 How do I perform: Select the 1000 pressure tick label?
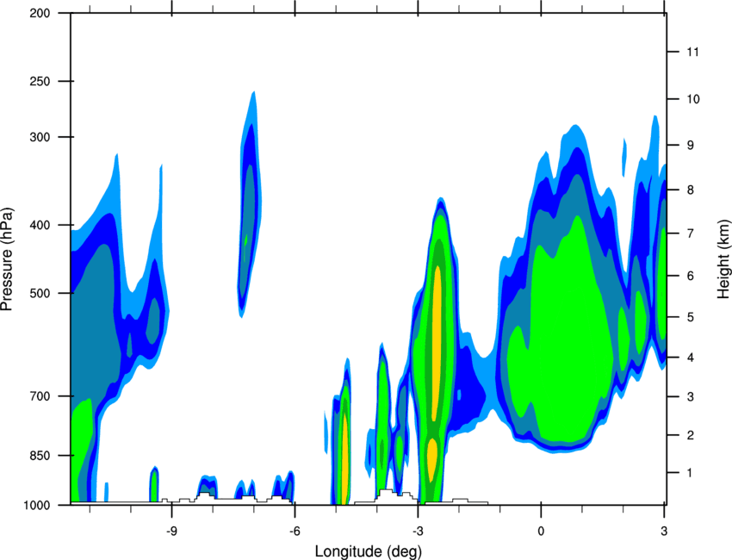(x=37, y=505)
